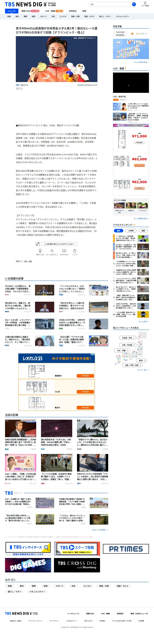Open the footer お問い合わせ link
Viewport: 154px width, 644px height.
point(88,621)
